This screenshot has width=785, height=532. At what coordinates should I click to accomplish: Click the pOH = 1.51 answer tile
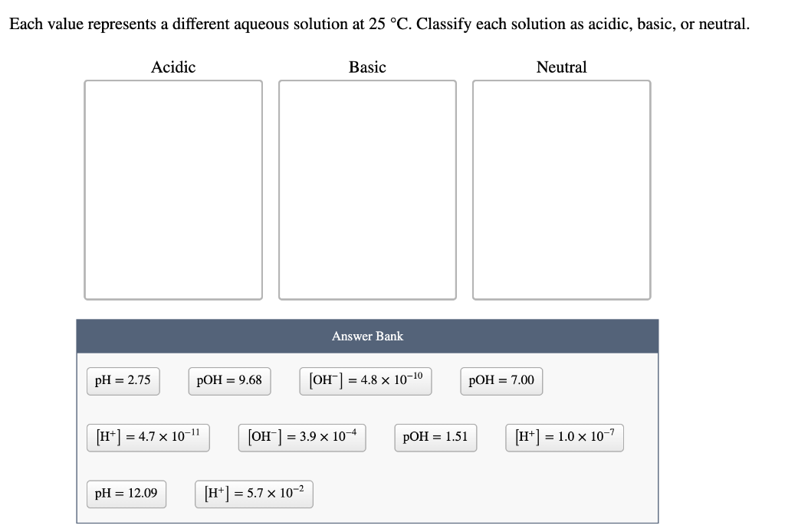click(x=435, y=437)
